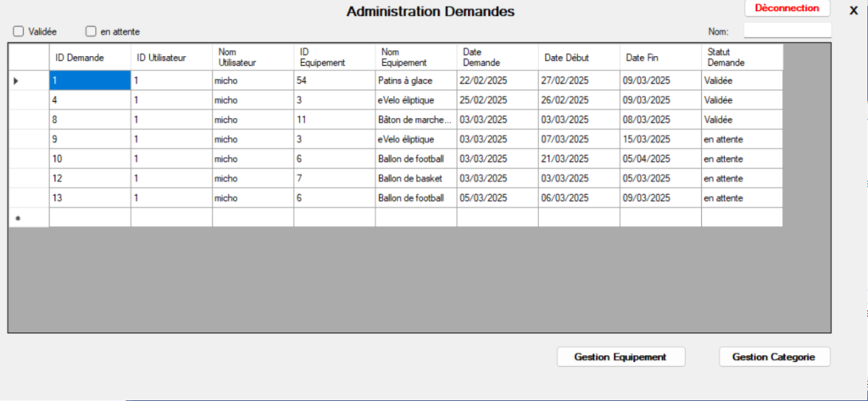Open Gestion Categorie screen
The image size is (868, 401).
tap(774, 357)
